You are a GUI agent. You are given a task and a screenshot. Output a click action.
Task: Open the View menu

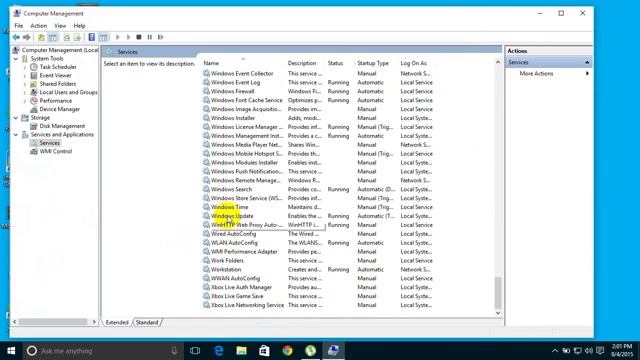[x=60, y=26]
